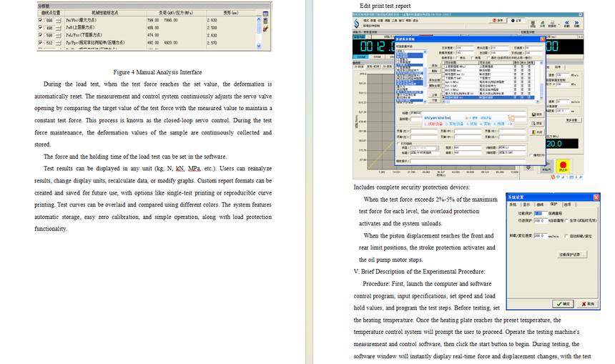Image resolution: width=615 pixels, height=364 pixels.
Task: Click the 添加 add button in report dialog
Action: 435,65
